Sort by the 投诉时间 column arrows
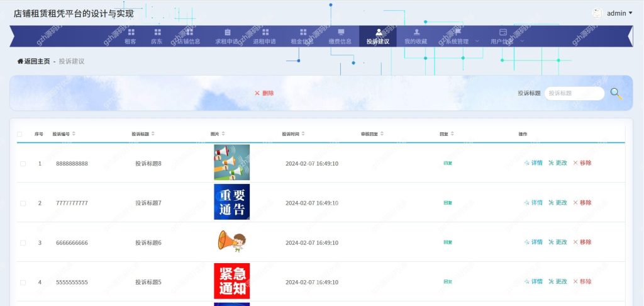 (x=303, y=133)
